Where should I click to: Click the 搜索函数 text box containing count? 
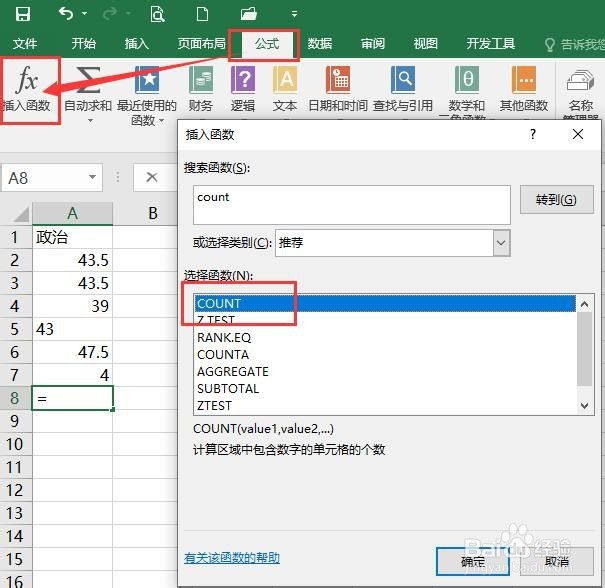352,205
